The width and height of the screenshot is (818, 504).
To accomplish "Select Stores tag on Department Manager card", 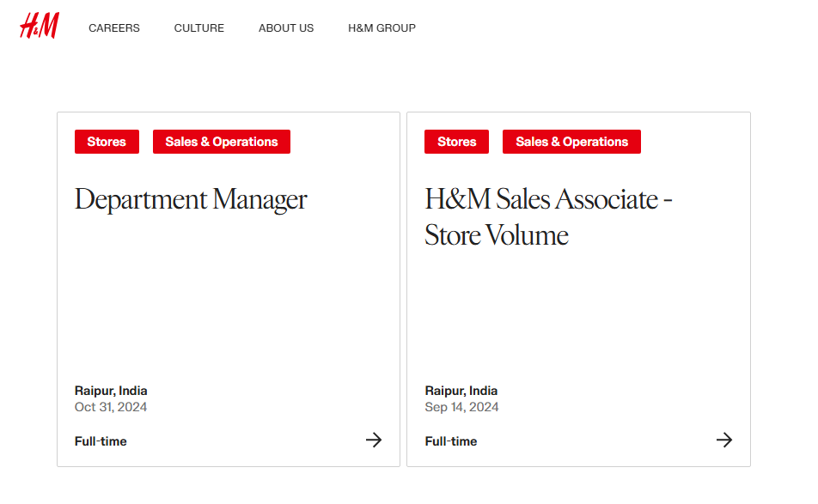I will point(107,142).
